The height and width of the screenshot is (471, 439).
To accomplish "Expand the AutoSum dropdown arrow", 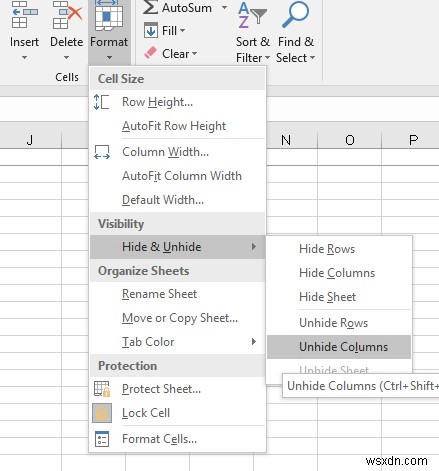I will point(224,7).
